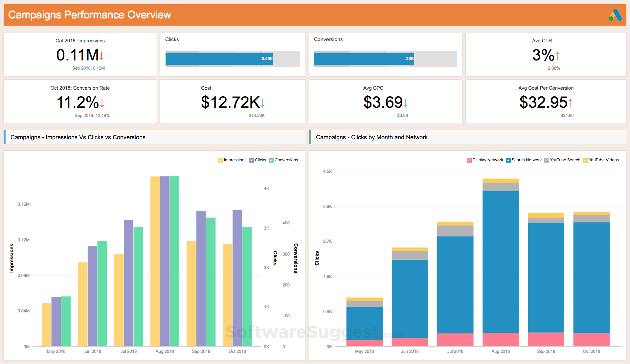Screen dimensions: 630x364
Task: Click the arrow next to Avg CPC value
Action: [406, 104]
